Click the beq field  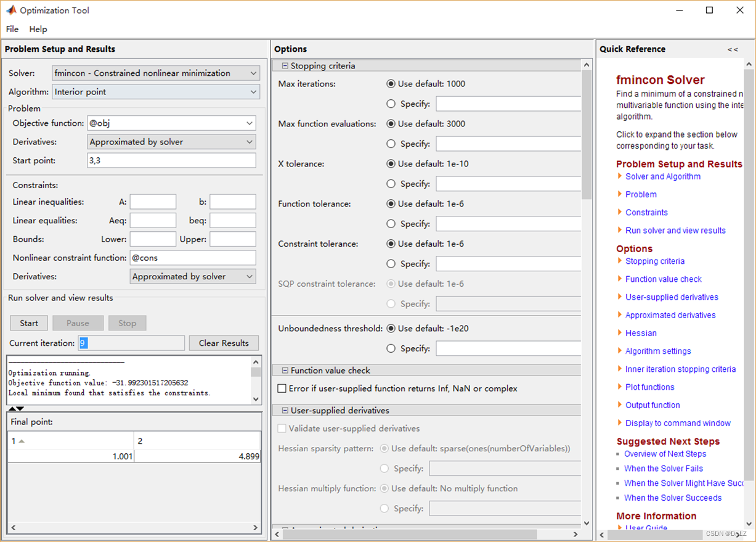pos(233,220)
